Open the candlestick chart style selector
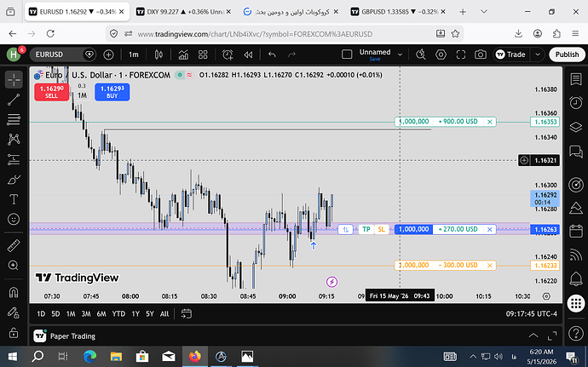 159,54
